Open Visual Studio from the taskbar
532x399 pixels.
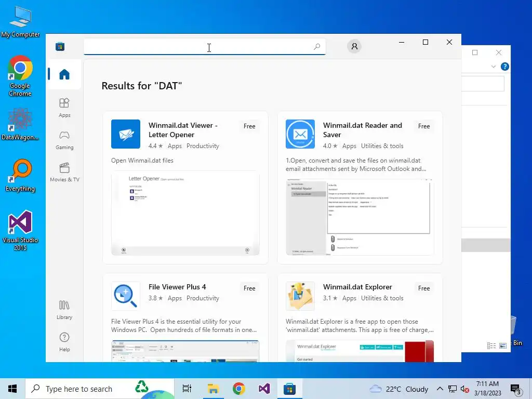click(264, 389)
